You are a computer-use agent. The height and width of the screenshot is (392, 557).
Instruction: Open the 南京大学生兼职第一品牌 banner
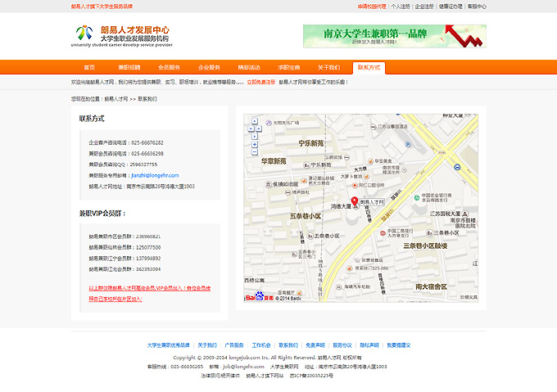(383, 36)
